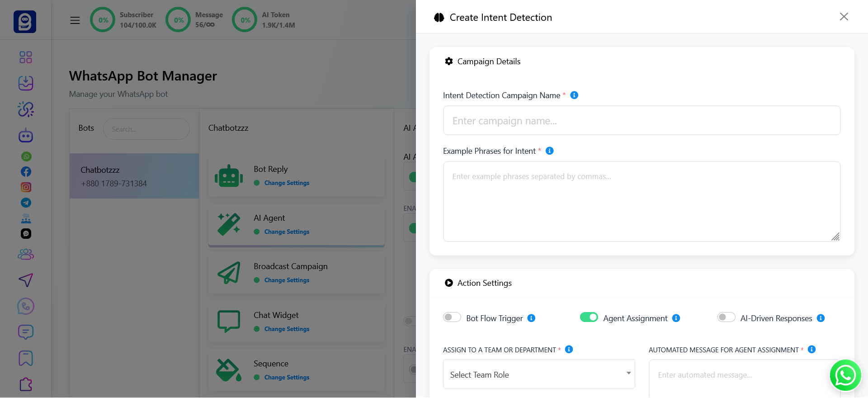Click info icon beside Intent Detection Campaign Name

point(574,95)
